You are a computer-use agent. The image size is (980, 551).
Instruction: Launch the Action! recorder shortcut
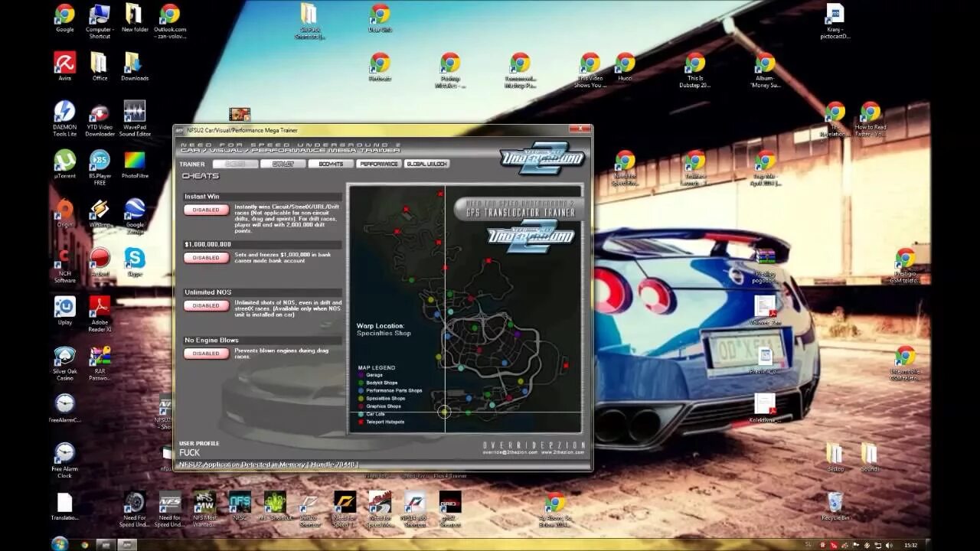point(100,262)
